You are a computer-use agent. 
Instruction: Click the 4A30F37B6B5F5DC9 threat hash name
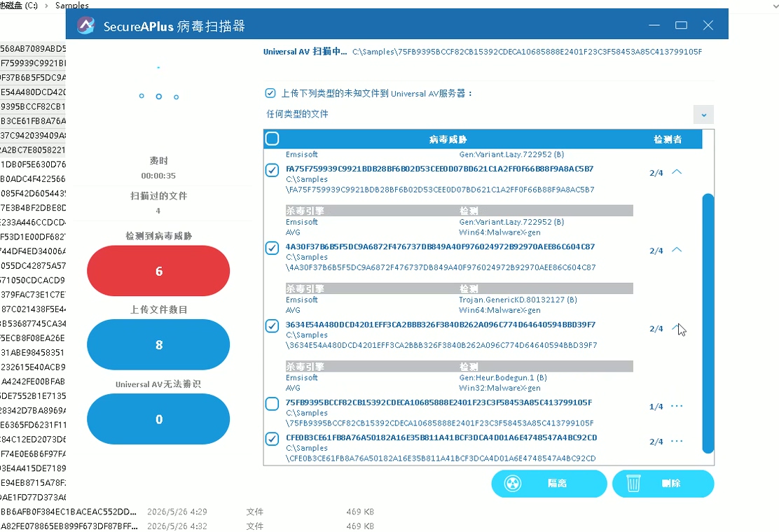[440, 246]
